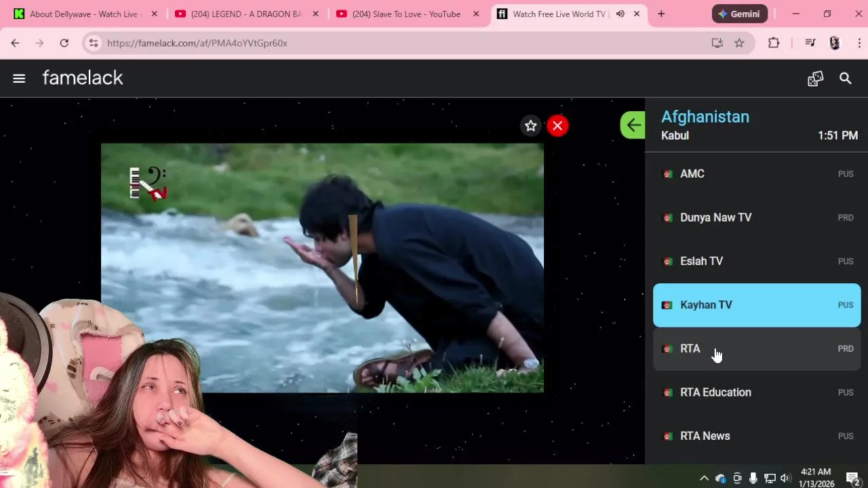Show hidden system tray icons
868x488 pixels.
704,478
